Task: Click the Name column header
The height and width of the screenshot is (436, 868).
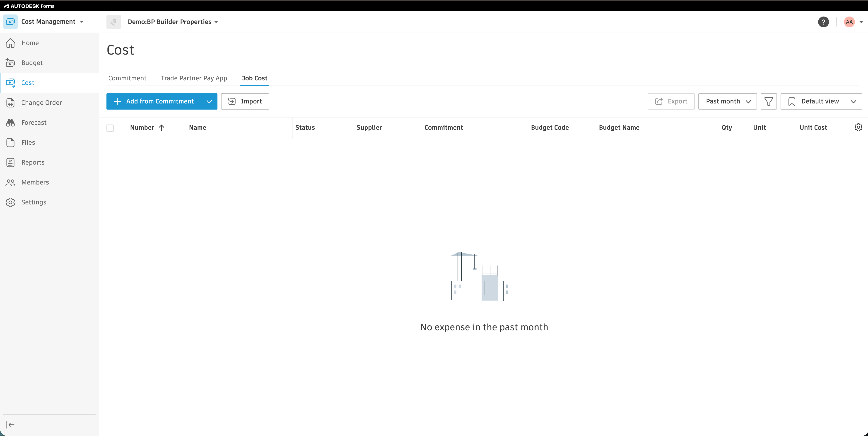Action: tap(198, 128)
